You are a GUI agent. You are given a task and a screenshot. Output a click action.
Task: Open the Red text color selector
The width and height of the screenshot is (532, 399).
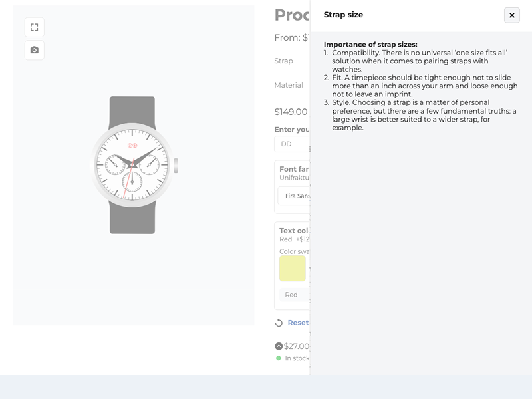click(294, 295)
